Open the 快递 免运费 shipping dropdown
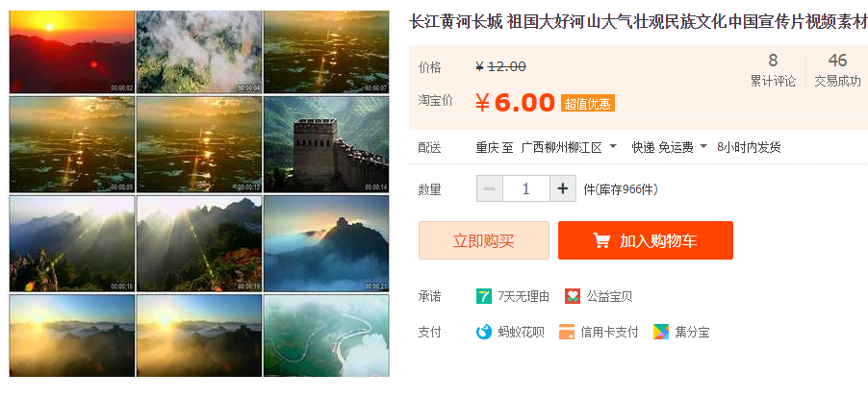The image size is (868, 399). point(703,147)
